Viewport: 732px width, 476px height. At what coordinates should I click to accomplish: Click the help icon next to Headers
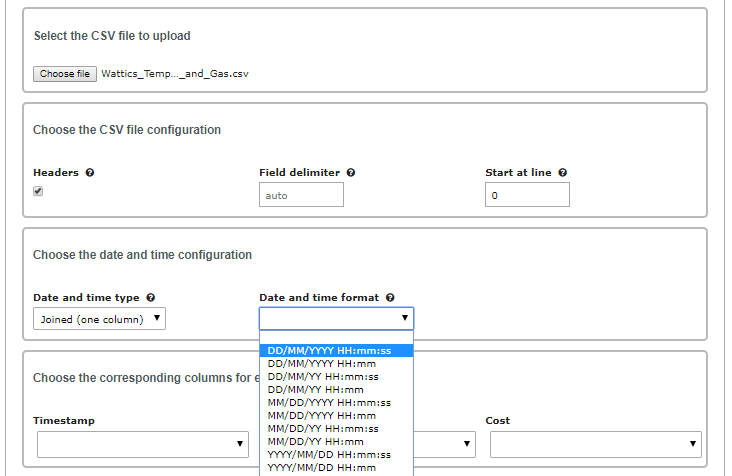click(90, 173)
